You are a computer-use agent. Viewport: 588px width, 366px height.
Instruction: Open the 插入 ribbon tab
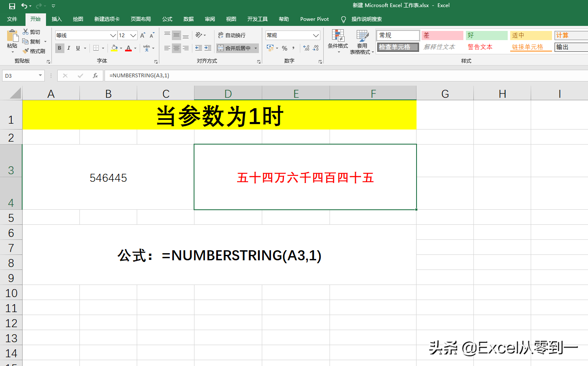click(x=56, y=19)
